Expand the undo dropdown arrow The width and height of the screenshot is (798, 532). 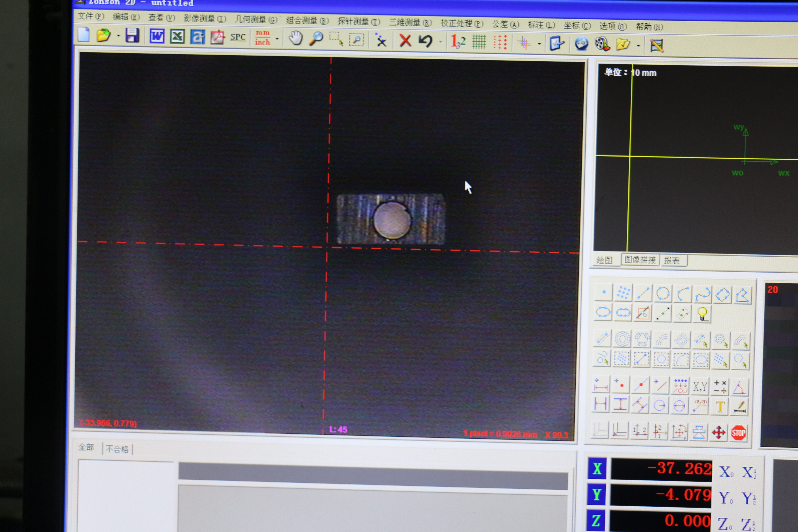click(x=441, y=42)
